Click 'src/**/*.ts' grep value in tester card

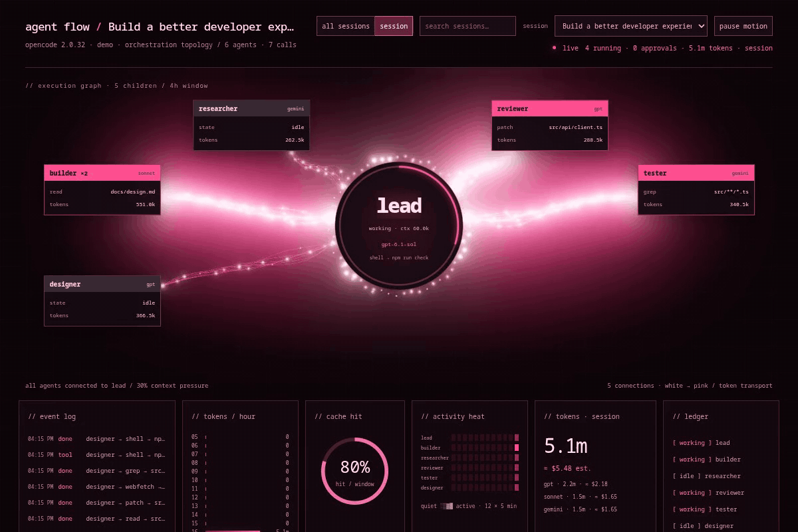pyautogui.click(x=731, y=192)
